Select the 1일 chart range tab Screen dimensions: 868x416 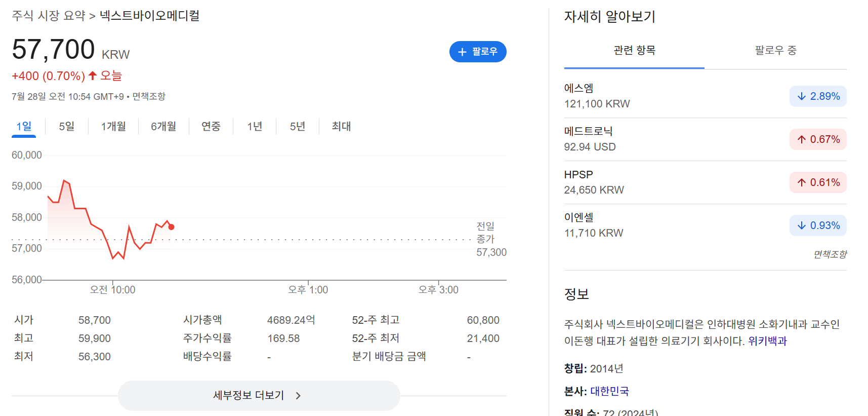click(x=24, y=127)
